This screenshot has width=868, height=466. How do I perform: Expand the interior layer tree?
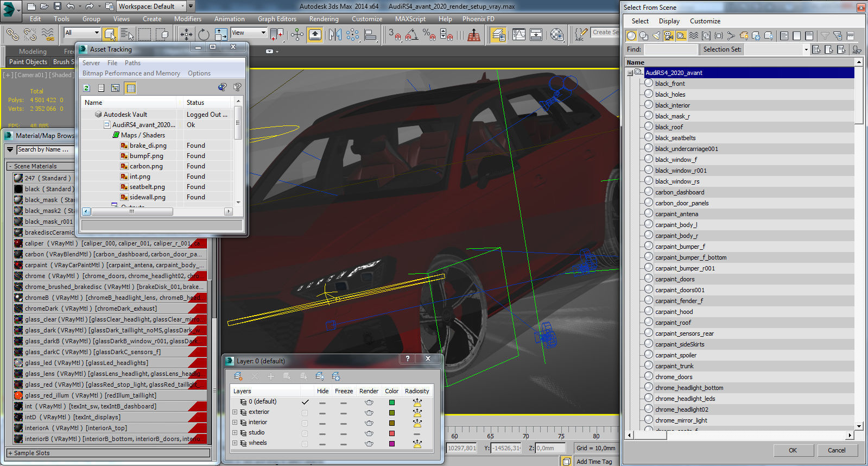pyautogui.click(x=235, y=422)
